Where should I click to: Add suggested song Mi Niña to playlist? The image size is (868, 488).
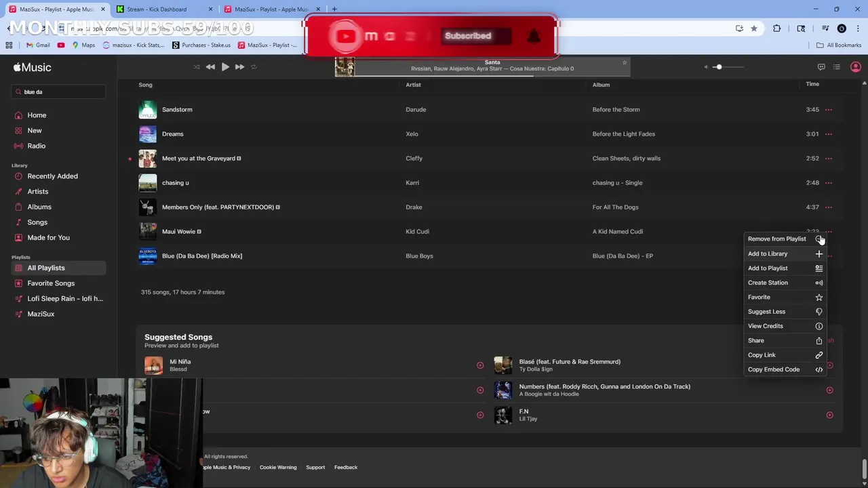(480, 365)
